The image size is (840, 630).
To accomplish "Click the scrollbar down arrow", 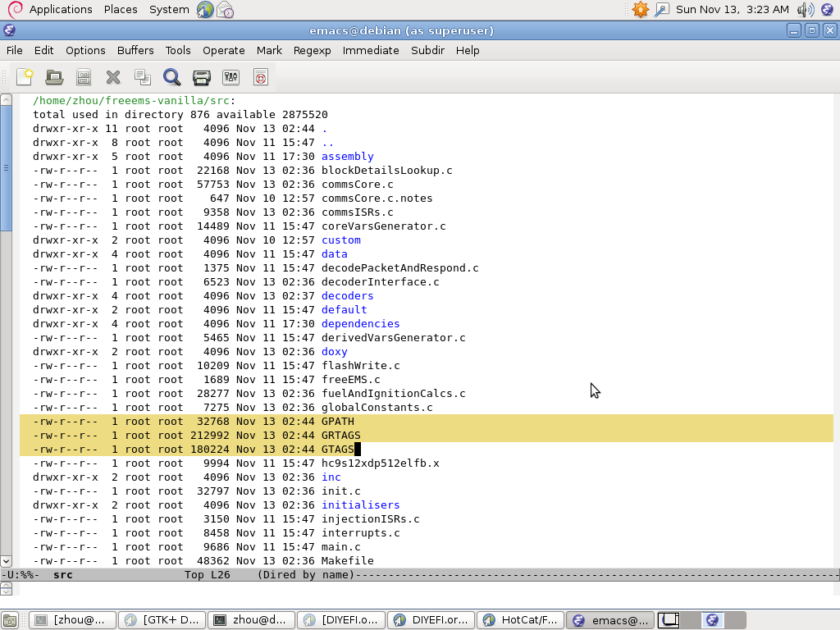I will [x=7, y=561].
